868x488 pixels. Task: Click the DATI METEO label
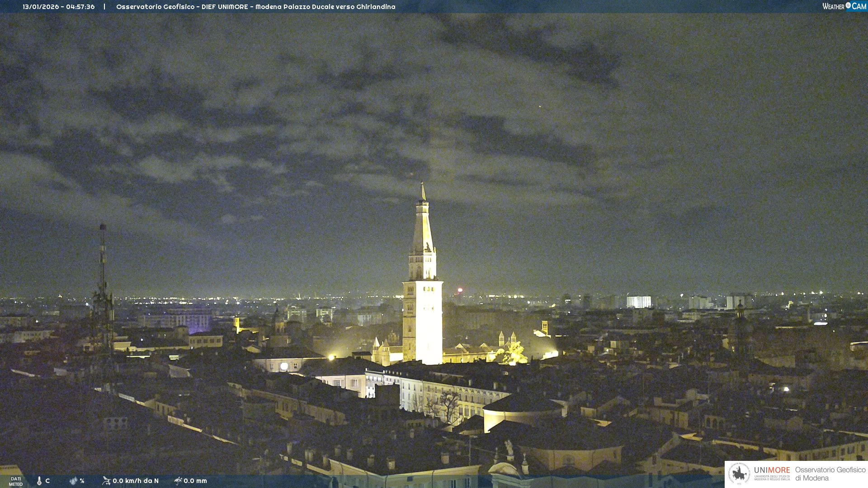point(16,481)
